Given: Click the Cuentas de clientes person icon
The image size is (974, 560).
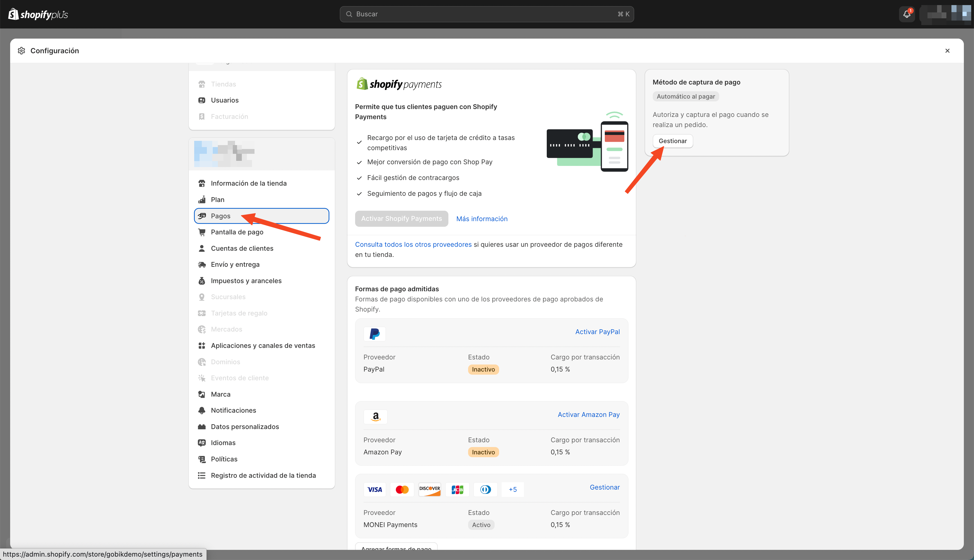Looking at the screenshot, I should point(202,248).
